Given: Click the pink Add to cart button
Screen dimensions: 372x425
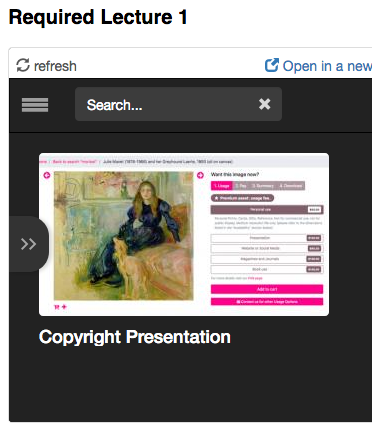Looking at the screenshot, I should (267, 289).
